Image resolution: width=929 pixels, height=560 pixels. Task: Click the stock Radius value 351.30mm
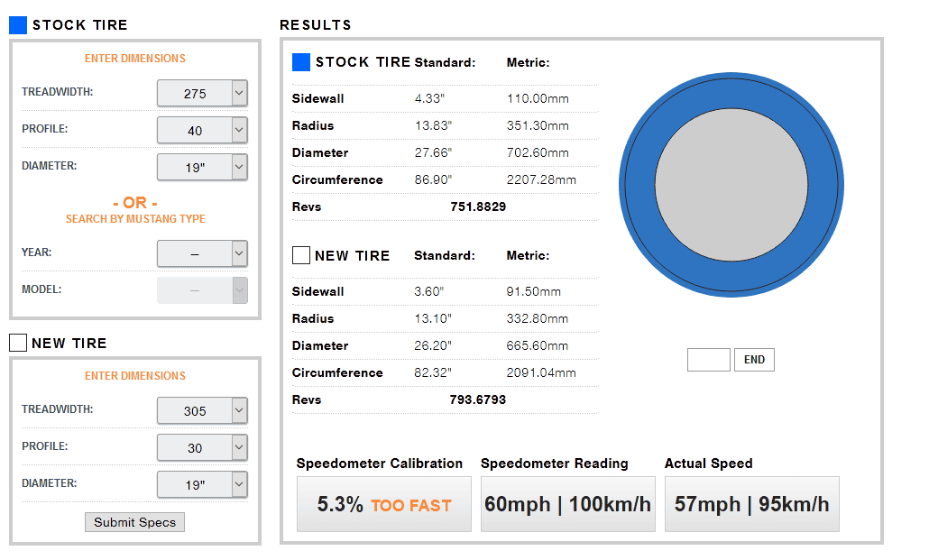[x=538, y=125]
